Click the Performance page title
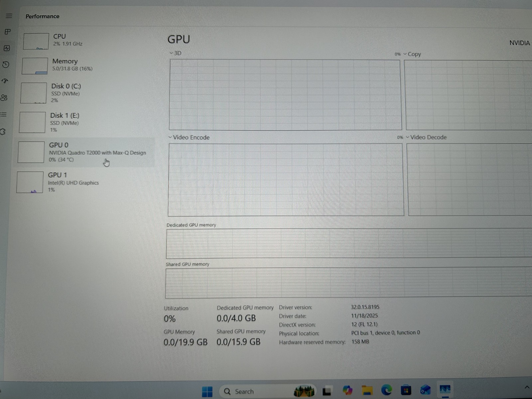This screenshot has height=399, width=532. coord(43,16)
